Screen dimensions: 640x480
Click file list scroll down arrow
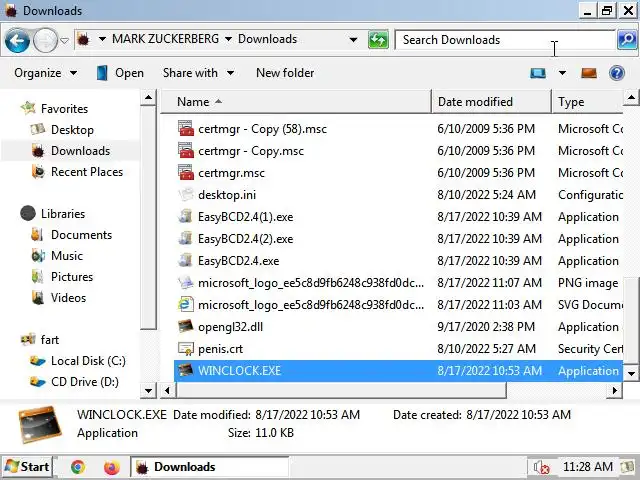click(x=631, y=373)
